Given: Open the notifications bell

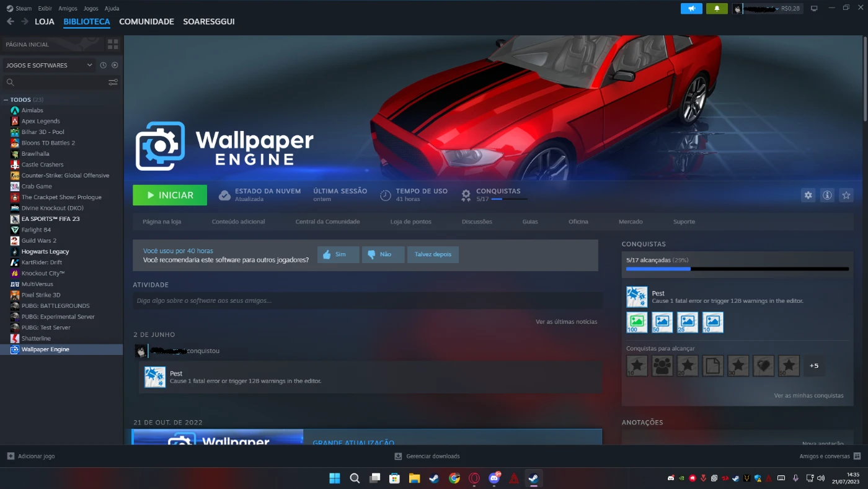Looking at the screenshot, I should coord(717,9).
